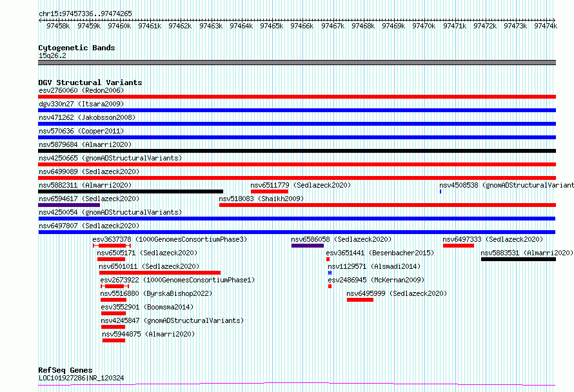Click the red bar of nsv4245847
The height and width of the screenshot is (392, 574).
pos(113,327)
